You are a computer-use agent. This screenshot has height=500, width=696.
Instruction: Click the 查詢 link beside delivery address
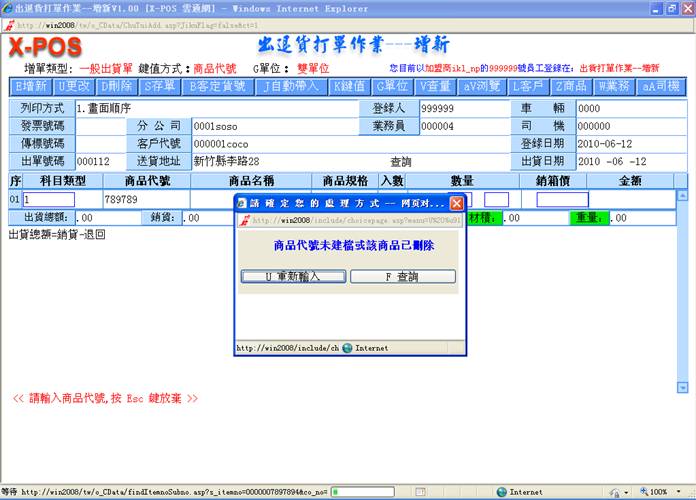click(x=400, y=161)
